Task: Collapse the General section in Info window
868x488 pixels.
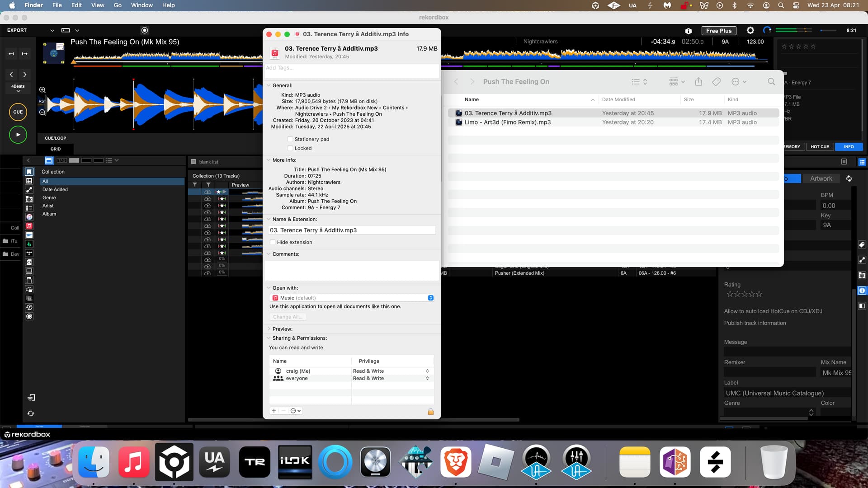Action: click(269, 85)
